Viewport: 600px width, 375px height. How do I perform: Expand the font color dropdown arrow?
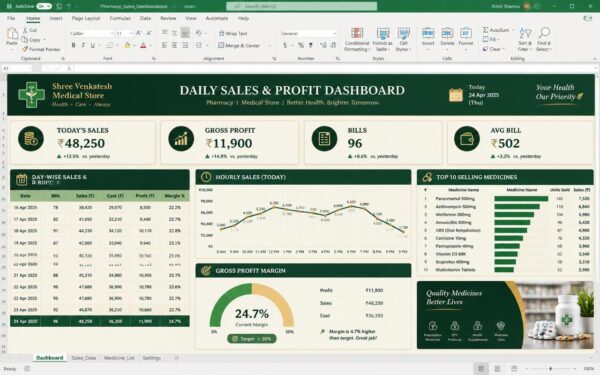pyautogui.click(x=150, y=46)
